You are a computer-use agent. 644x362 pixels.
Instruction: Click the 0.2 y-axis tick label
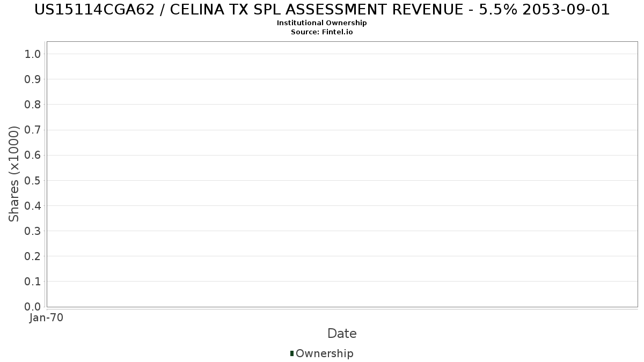[33, 256]
